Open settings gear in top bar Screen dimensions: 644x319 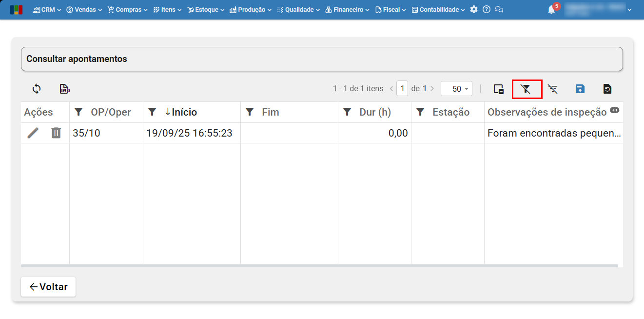click(474, 9)
